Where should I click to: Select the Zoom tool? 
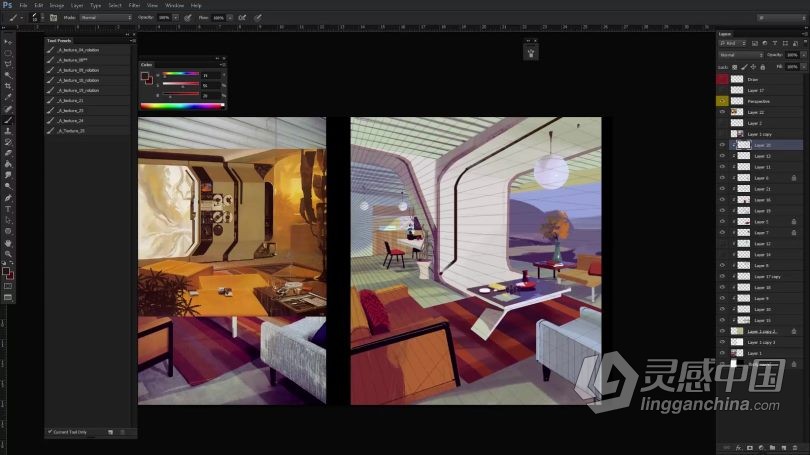[8, 254]
